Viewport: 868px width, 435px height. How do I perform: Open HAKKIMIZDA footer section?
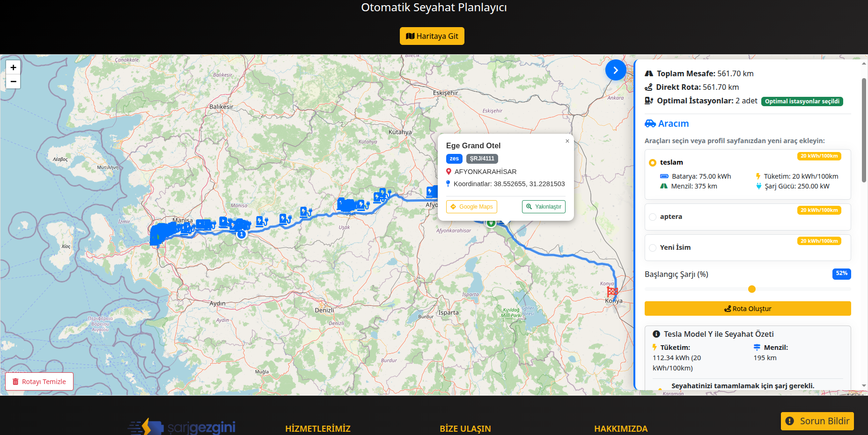[620, 428]
